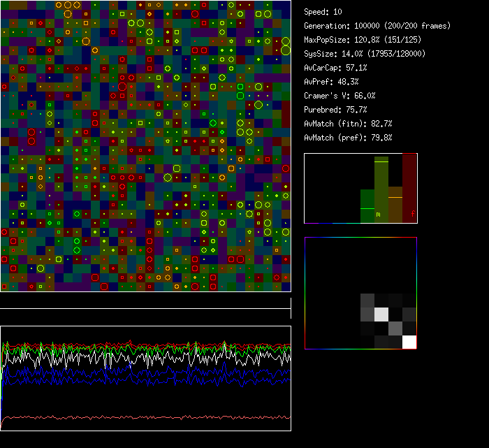The image size is (489, 448).
Task: Select the dark red histogram bar
Action: point(409,187)
